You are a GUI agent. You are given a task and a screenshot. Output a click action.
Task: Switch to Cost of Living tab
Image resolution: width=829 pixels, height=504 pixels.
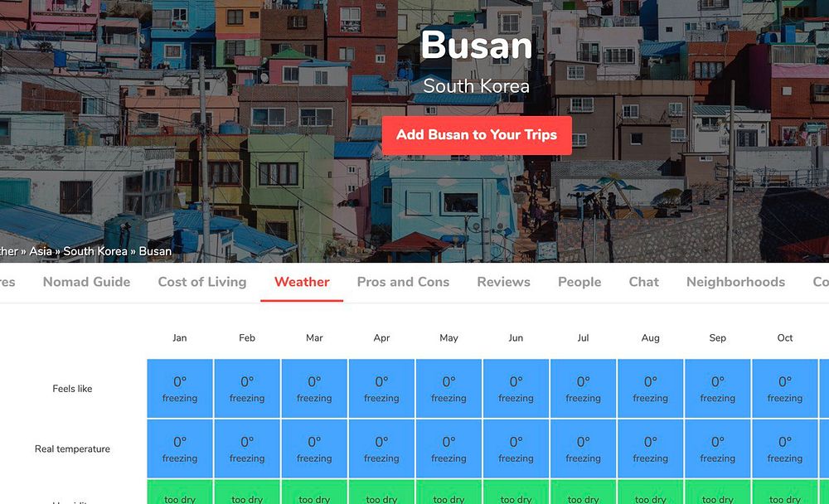pyautogui.click(x=202, y=282)
